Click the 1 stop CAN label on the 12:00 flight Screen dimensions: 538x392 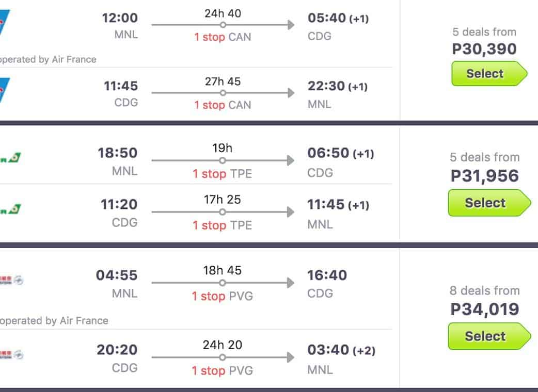tap(223, 37)
